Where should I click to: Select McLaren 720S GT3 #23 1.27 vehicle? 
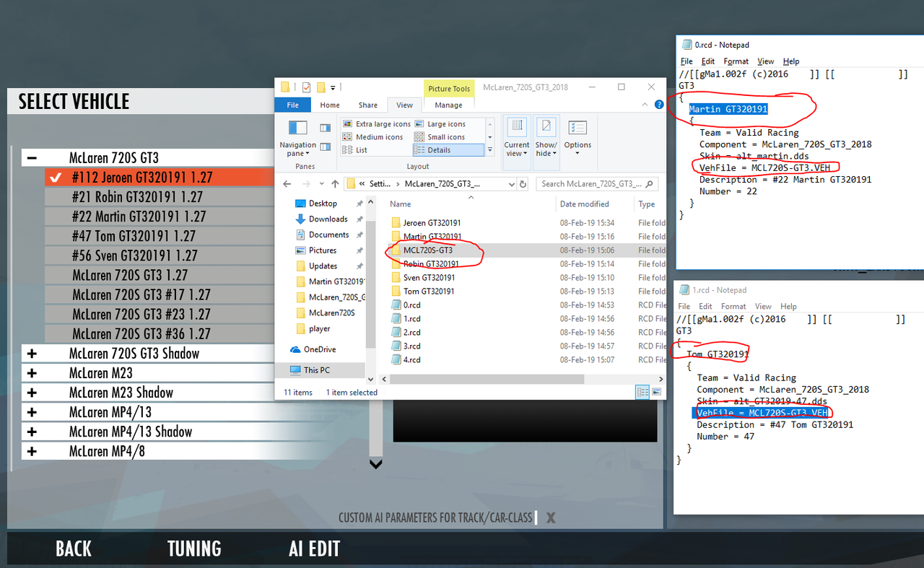160,314
